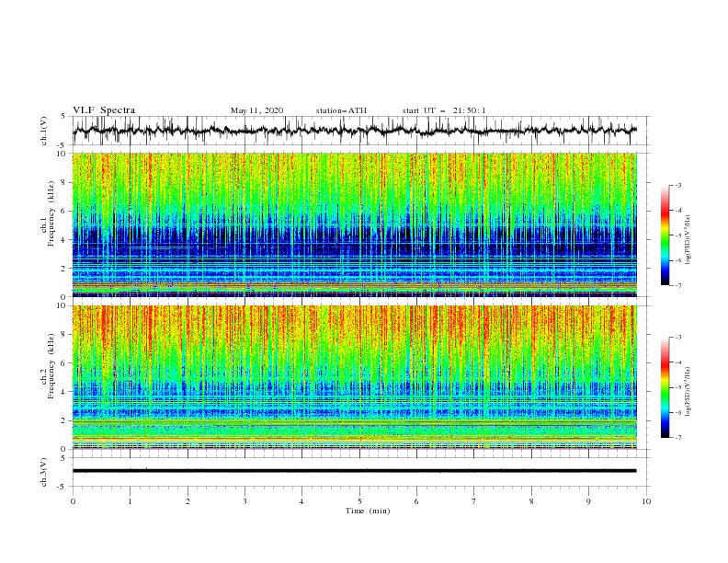728x563 pixels.
Task: Click the '-3' tick on ch.2 color scale
Action: coord(678,338)
